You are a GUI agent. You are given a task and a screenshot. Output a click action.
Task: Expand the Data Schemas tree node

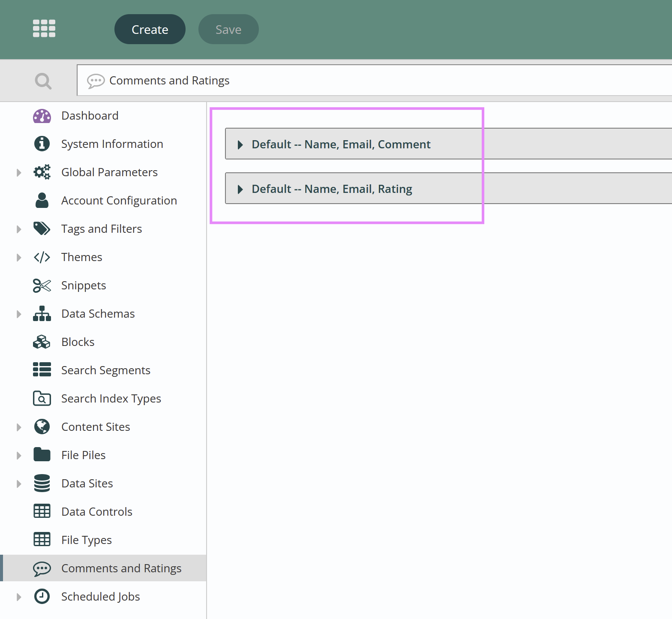19,314
